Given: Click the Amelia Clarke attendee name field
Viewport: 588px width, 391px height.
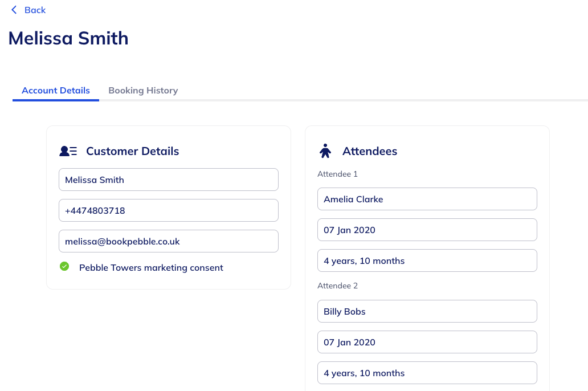Looking at the screenshot, I should point(427,199).
